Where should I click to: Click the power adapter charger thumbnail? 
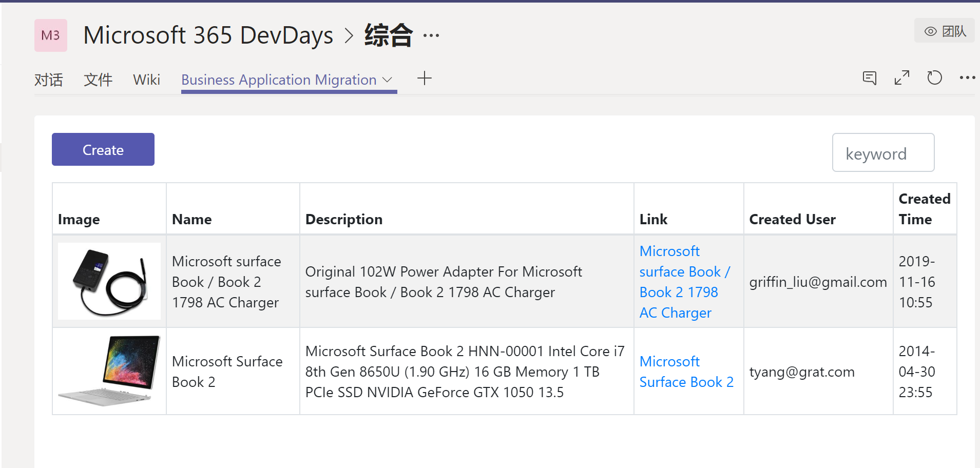tap(109, 281)
